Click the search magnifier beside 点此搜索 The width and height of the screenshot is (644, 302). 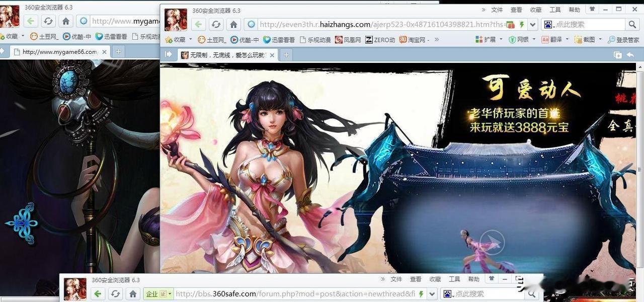click(632, 24)
